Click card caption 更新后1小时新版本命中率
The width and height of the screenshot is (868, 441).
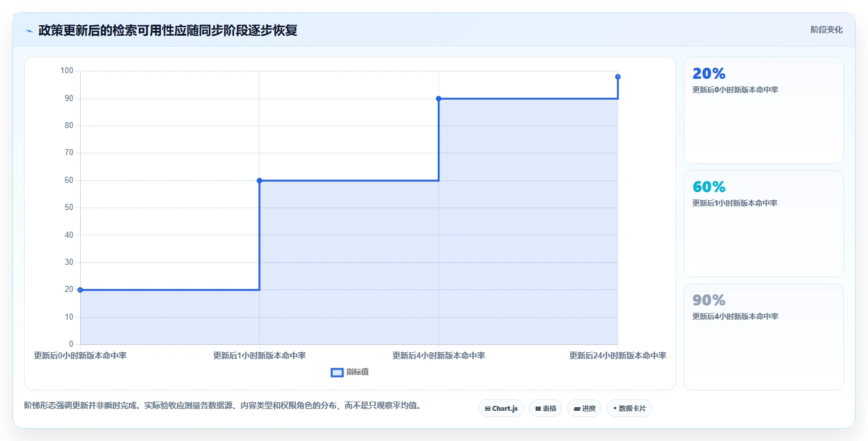[735, 203]
